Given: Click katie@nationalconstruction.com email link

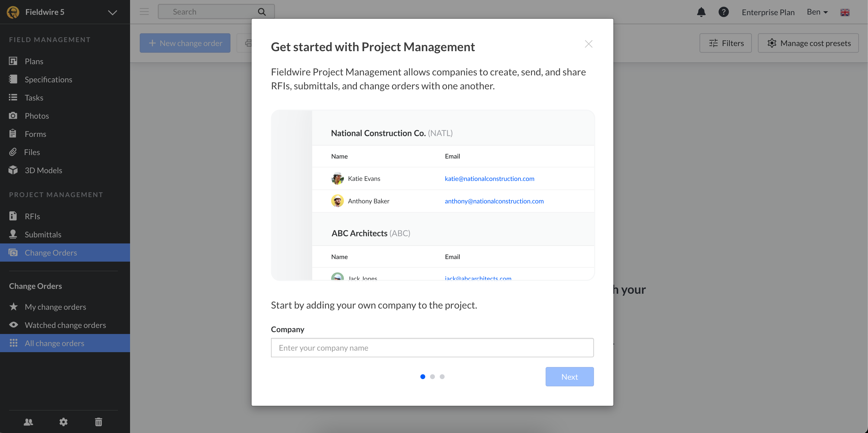Looking at the screenshot, I should coord(489,178).
